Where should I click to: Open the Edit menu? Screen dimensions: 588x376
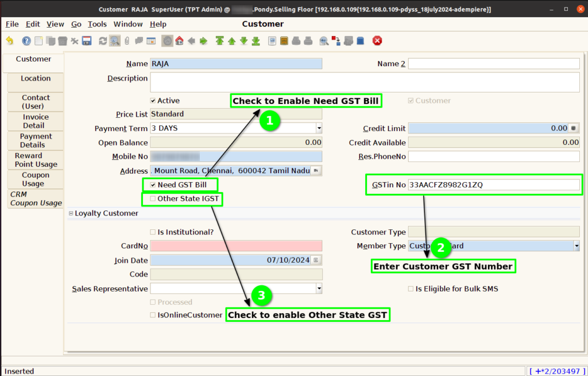tap(33, 24)
